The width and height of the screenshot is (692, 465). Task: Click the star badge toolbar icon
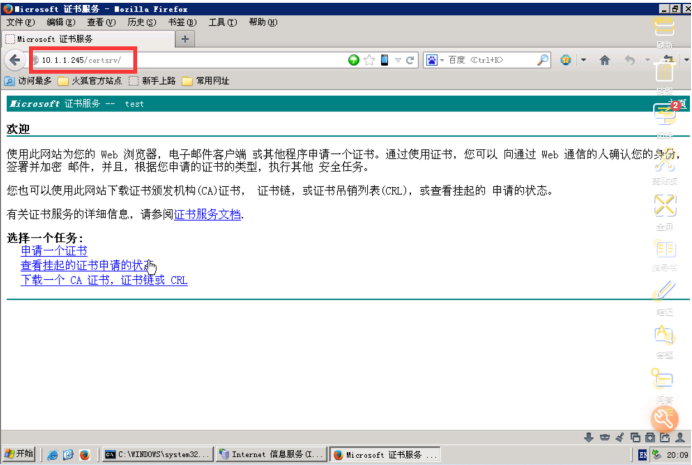click(566, 60)
